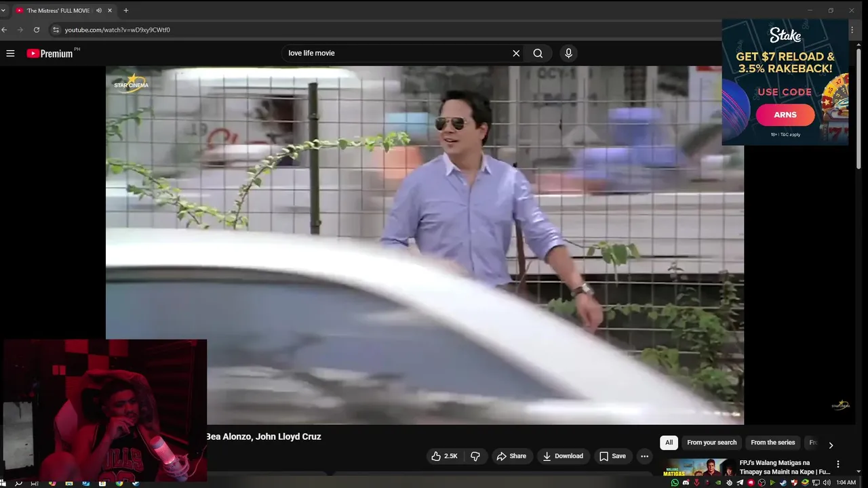Open FPJ's Walang Matigas video thumbnail
Screen dimensions: 868x488
[698, 468]
